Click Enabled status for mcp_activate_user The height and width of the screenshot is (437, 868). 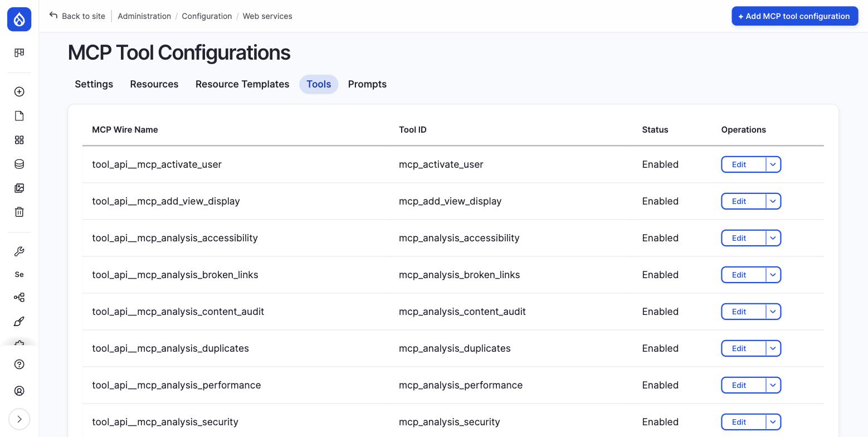tap(660, 164)
